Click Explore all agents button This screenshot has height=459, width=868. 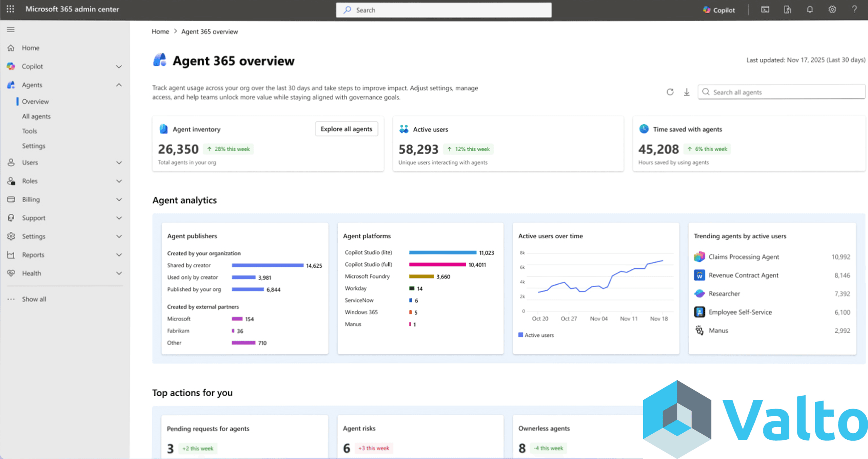tap(346, 129)
